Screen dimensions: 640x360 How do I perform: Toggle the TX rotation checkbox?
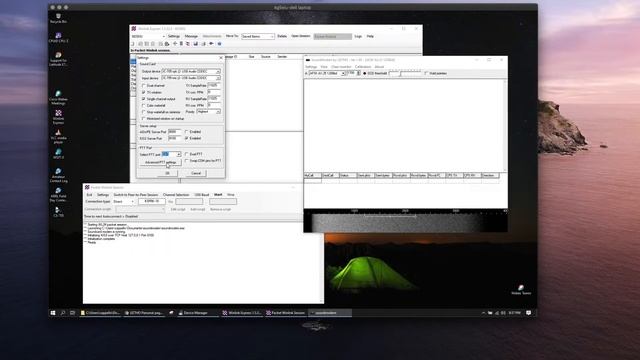coord(144,92)
